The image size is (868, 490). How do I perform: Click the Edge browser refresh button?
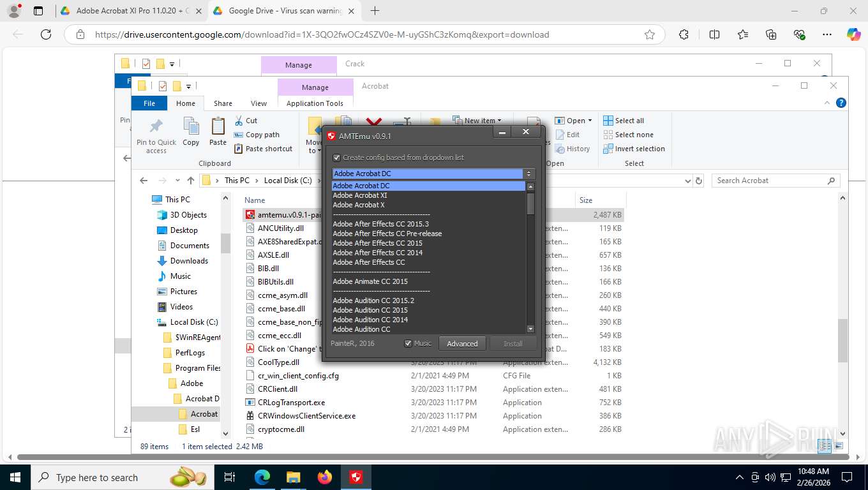pos(45,34)
